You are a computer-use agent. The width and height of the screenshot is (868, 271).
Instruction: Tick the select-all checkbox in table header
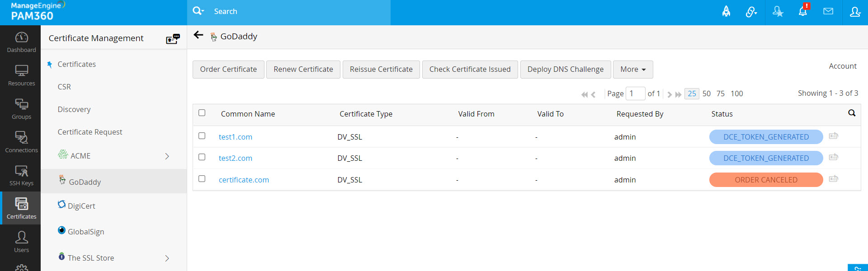(202, 113)
